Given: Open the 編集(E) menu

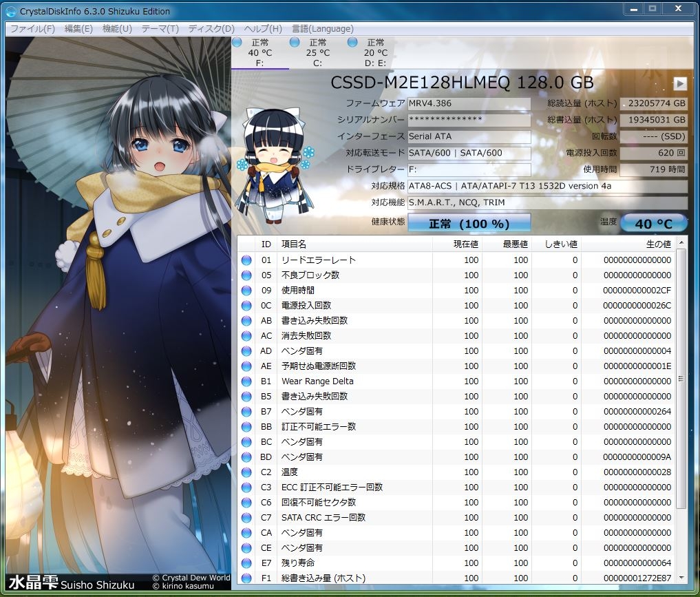Looking at the screenshot, I should [78, 29].
